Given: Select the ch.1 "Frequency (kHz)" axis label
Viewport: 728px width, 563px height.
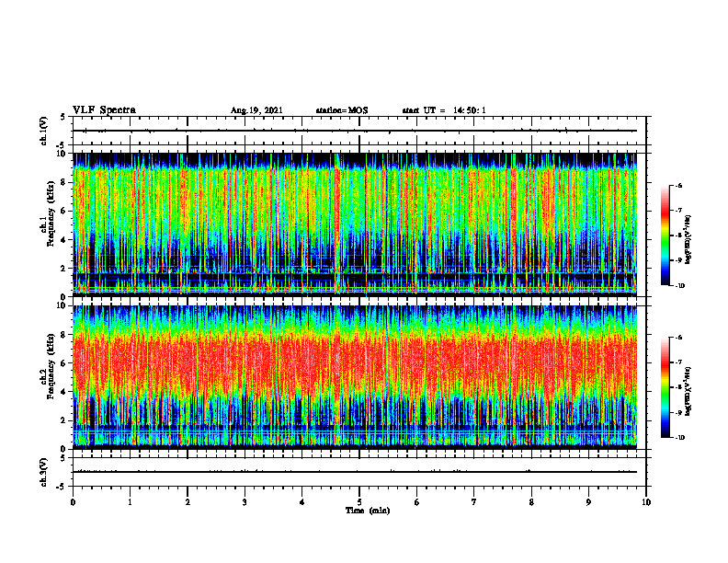Looking at the screenshot, I should click(x=51, y=213).
